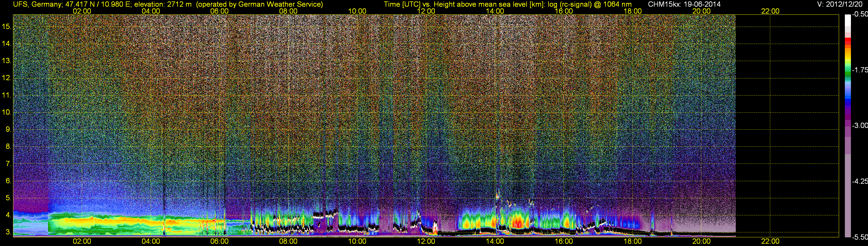868x246 pixels.
Task: Click the 12:00 label on the bottom time axis
Action: pos(426,241)
